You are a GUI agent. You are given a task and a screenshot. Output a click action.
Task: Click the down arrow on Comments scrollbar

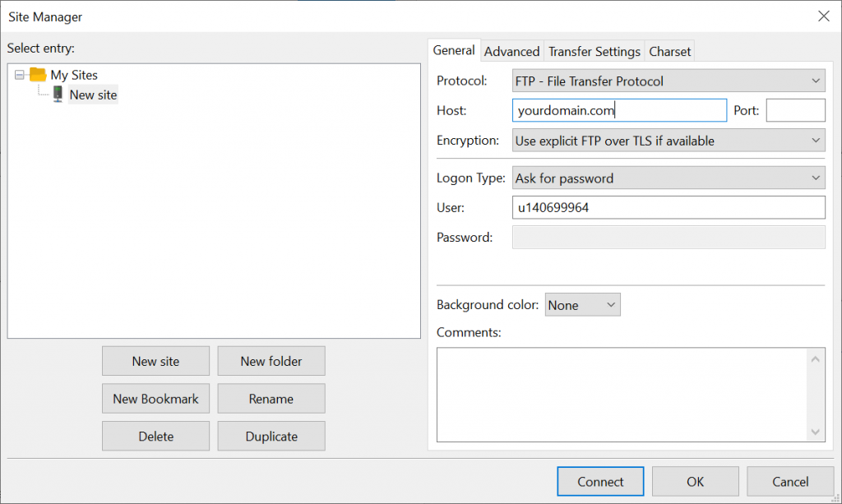point(816,431)
